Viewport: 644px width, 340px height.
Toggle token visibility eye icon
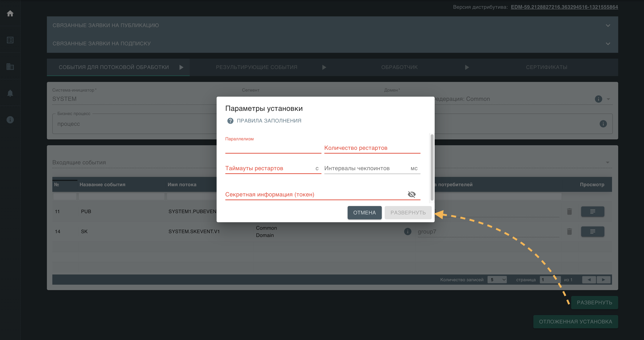point(412,195)
